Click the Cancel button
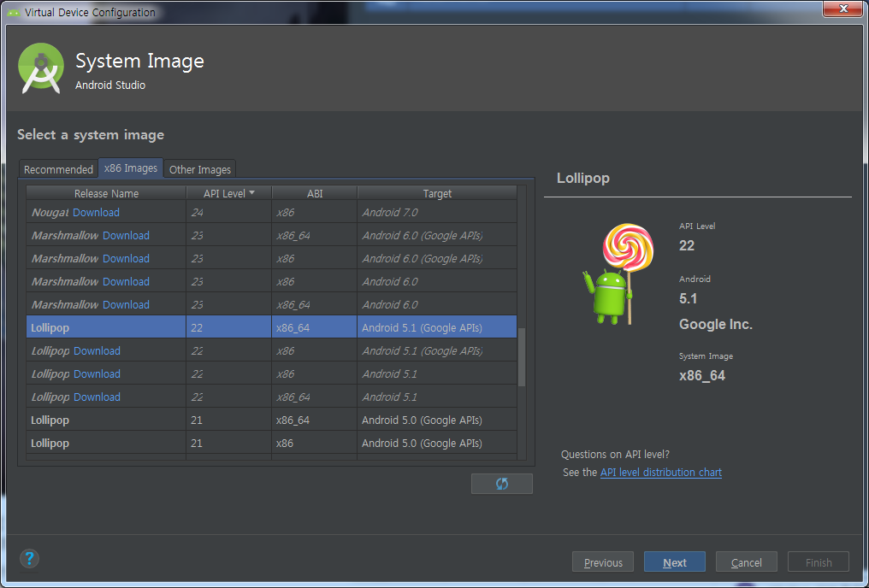Screen dimensions: 869x588 [x=747, y=562]
